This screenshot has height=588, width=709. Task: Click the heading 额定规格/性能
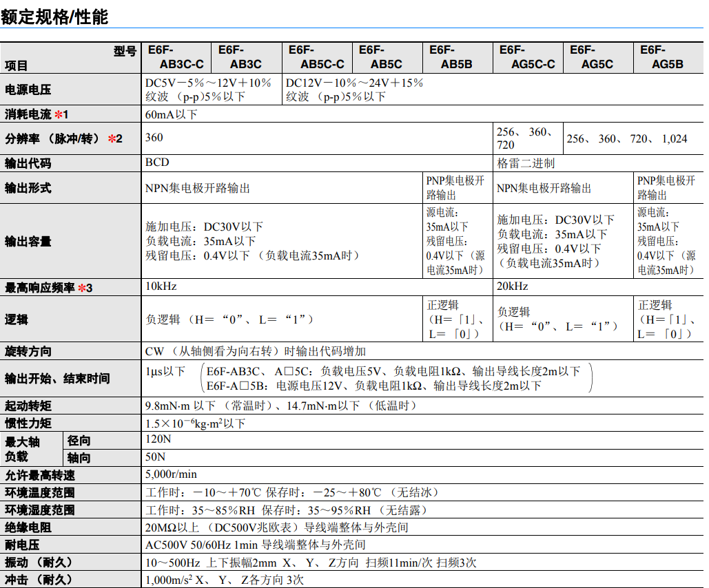[x=54, y=17]
